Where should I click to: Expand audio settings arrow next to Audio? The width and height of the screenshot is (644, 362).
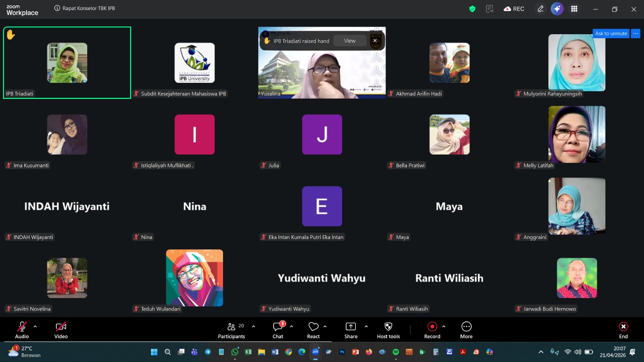click(x=35, y=327)
